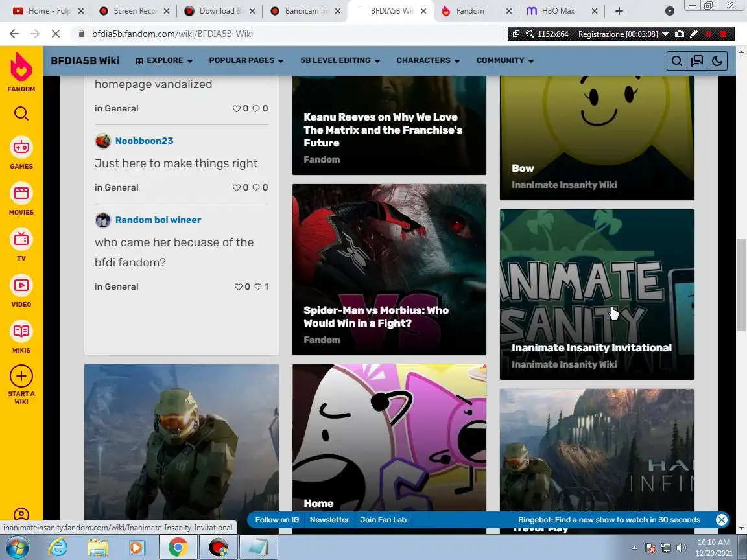Click the address bar URL field
The width and height of the screenshot is (747, 560).
(290, 34)
